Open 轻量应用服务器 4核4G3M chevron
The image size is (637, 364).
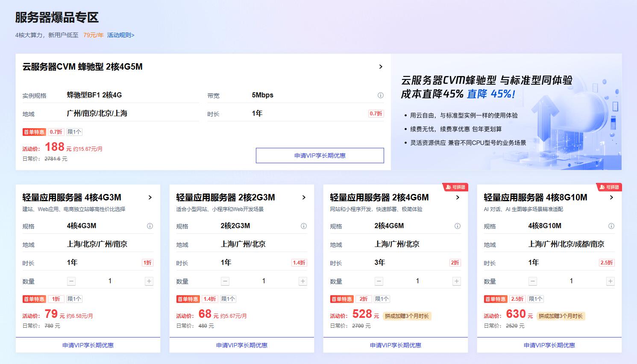coord(150,197)
